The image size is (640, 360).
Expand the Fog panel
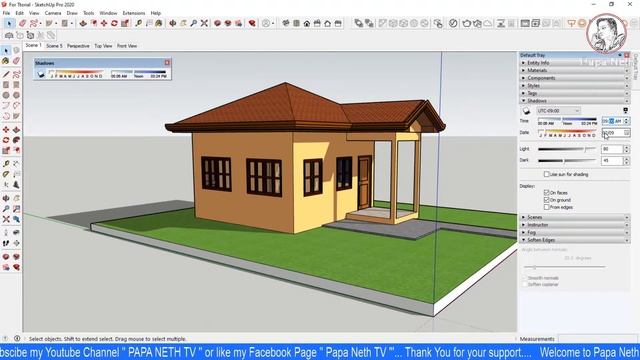(575, 233)
